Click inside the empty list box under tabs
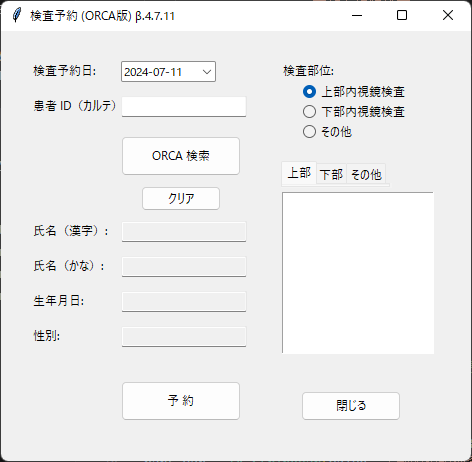Screen dimensions: 472x462 coord(358,273)
